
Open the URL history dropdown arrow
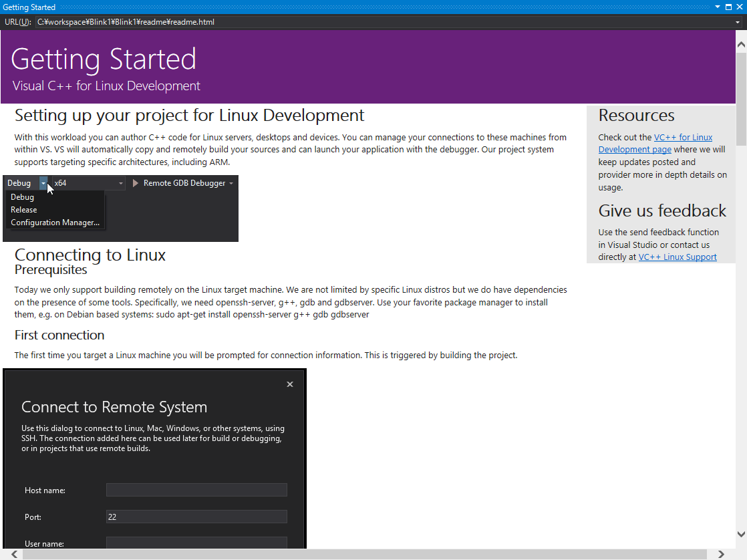[x=738, y=23]
